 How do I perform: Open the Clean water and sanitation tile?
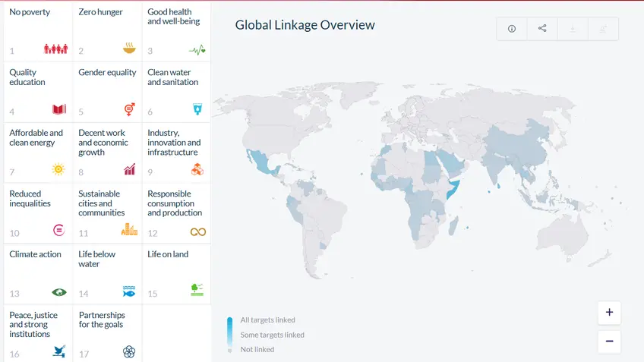coord(176,93)
